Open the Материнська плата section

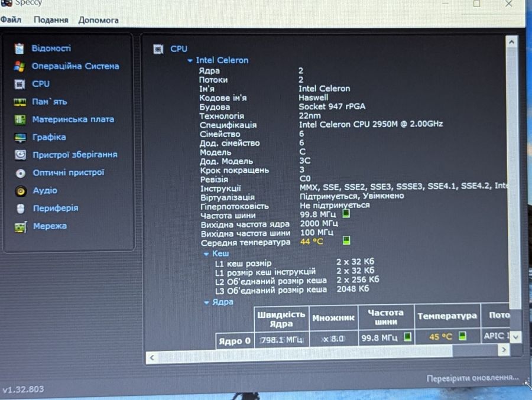click(x=73, y=119)
